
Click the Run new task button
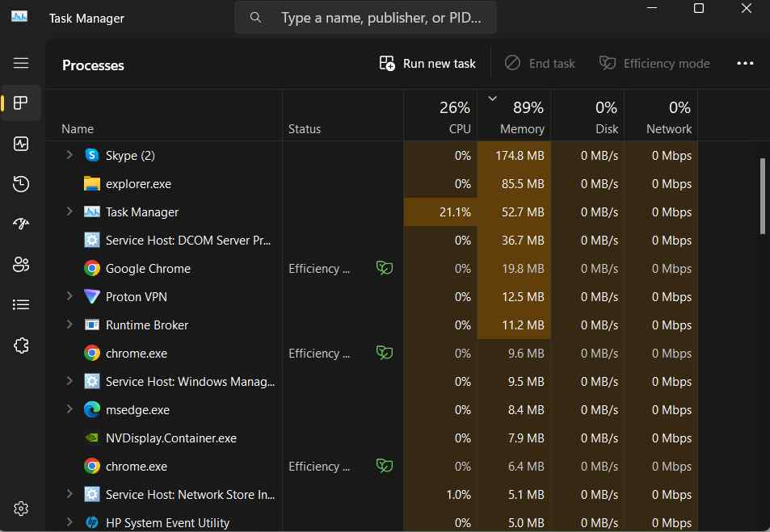tap(427, 64)
